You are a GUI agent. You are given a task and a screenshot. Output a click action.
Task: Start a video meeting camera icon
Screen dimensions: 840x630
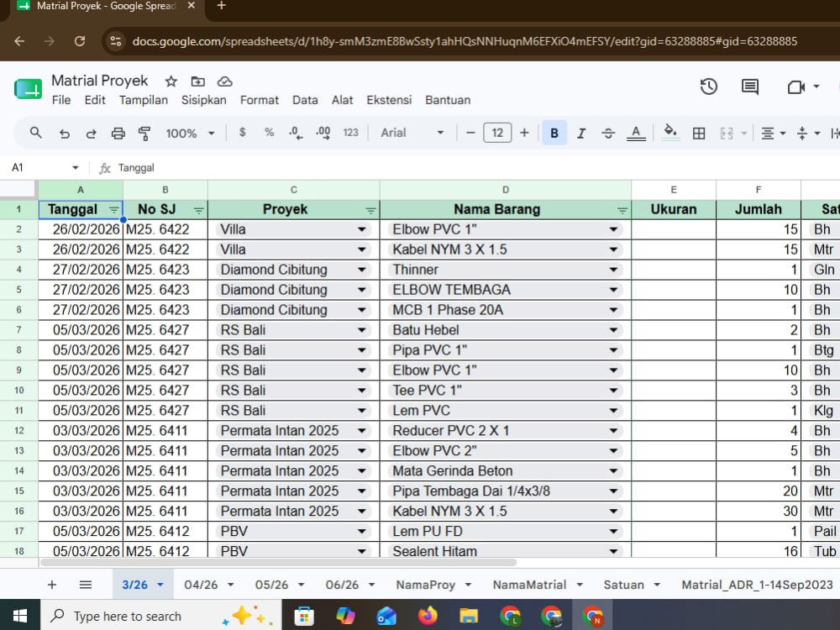coord(796,87)
